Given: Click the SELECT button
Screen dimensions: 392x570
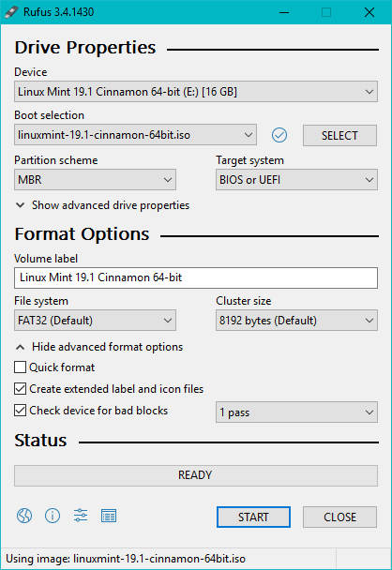Looking at the screenshot, I should tap(339, 136).
